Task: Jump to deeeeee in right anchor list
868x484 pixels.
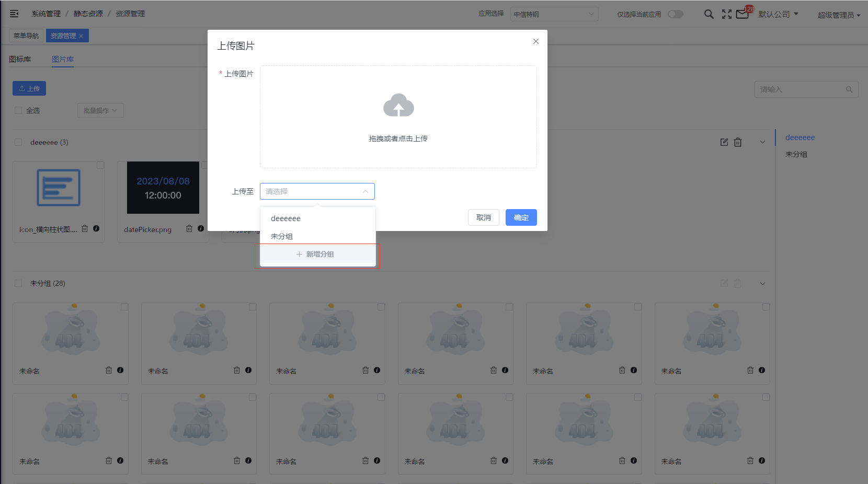Action: 800,137
